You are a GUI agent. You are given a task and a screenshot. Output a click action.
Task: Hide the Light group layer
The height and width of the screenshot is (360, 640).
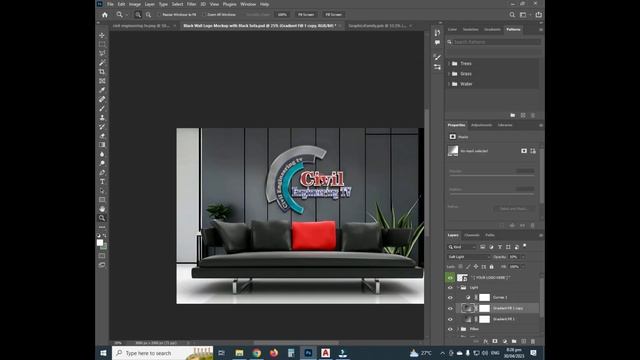[450, 288]
